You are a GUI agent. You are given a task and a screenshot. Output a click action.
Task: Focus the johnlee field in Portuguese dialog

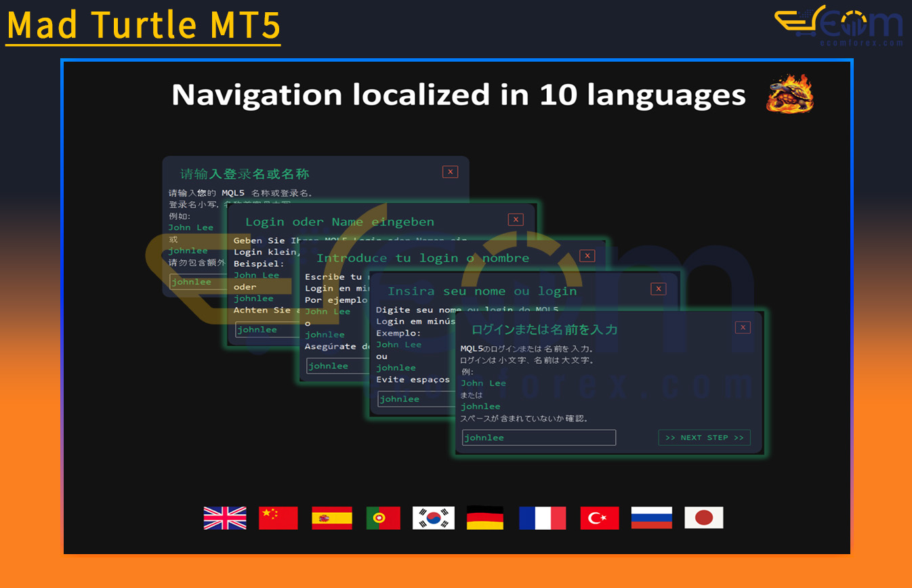pyautogui.click(x=417, y=399)
